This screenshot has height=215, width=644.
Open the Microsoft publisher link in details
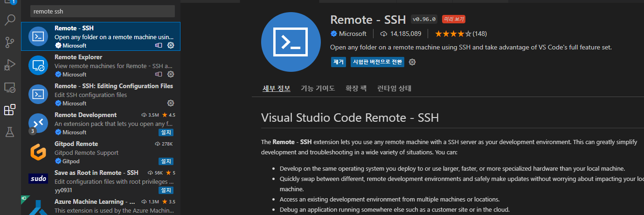tap(353, 34)
